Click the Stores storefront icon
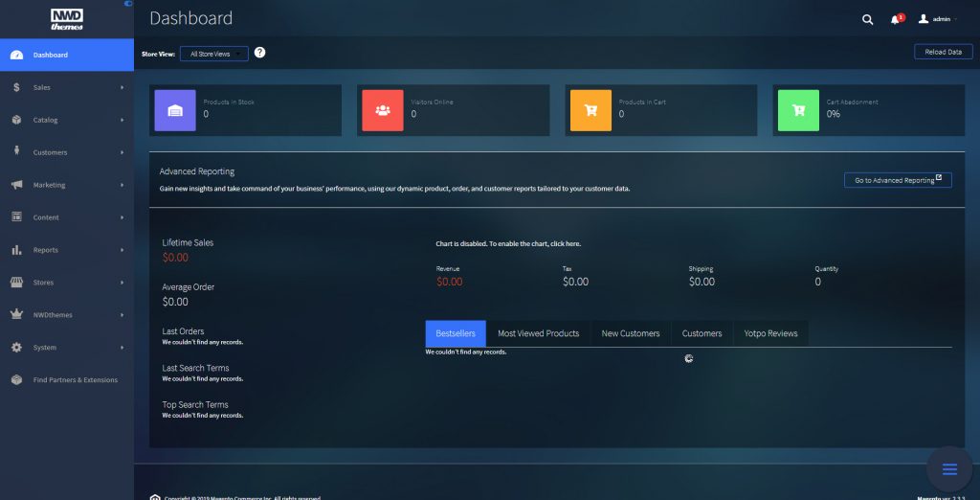Screen dimensions: 980x500 pos(17,283)
